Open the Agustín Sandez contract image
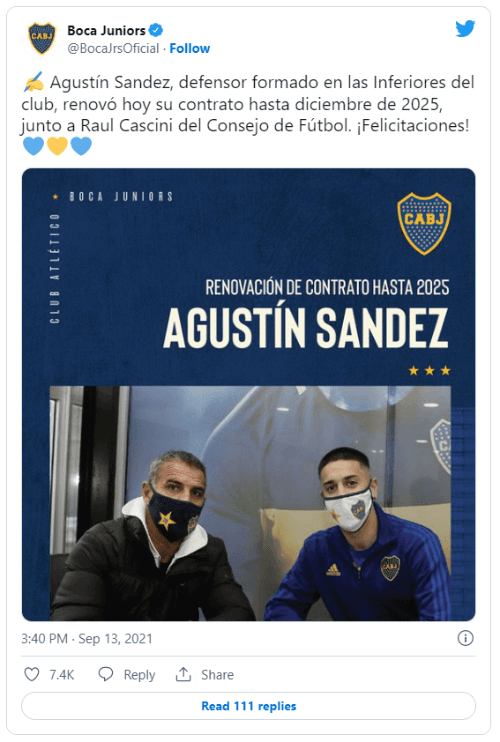Screen dimensions: 500x742 pos(248,394)
